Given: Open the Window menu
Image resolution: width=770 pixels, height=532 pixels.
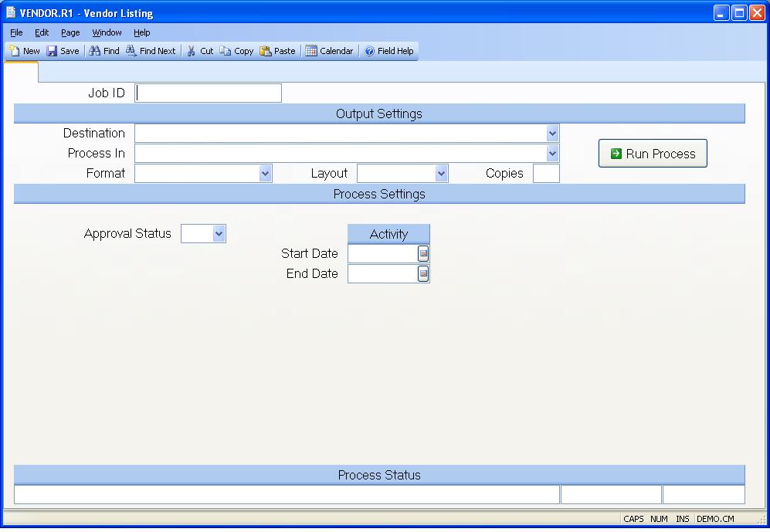Looking at the screenshot, I should (x=107, y=32).
